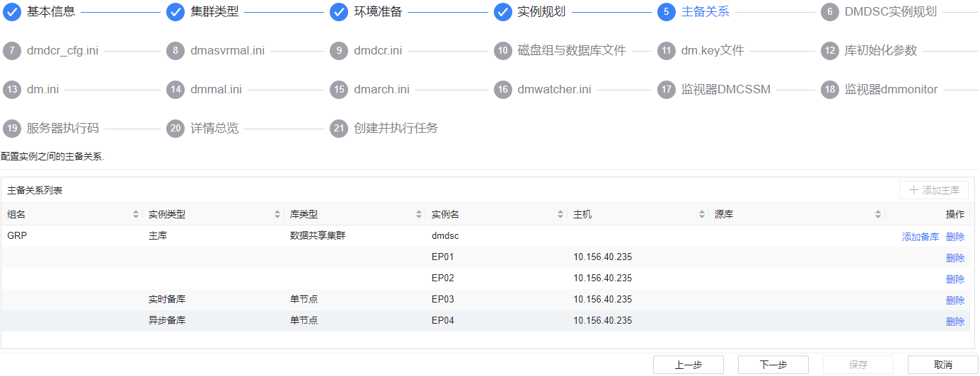Select step 18 circle for 监视器dmmonitor

click(x=829, y=90)
